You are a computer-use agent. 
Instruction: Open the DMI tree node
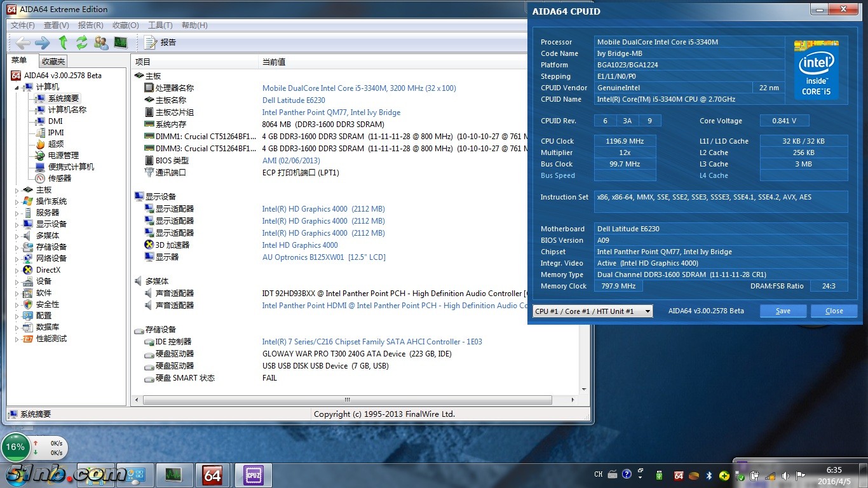tap(55, 121)
